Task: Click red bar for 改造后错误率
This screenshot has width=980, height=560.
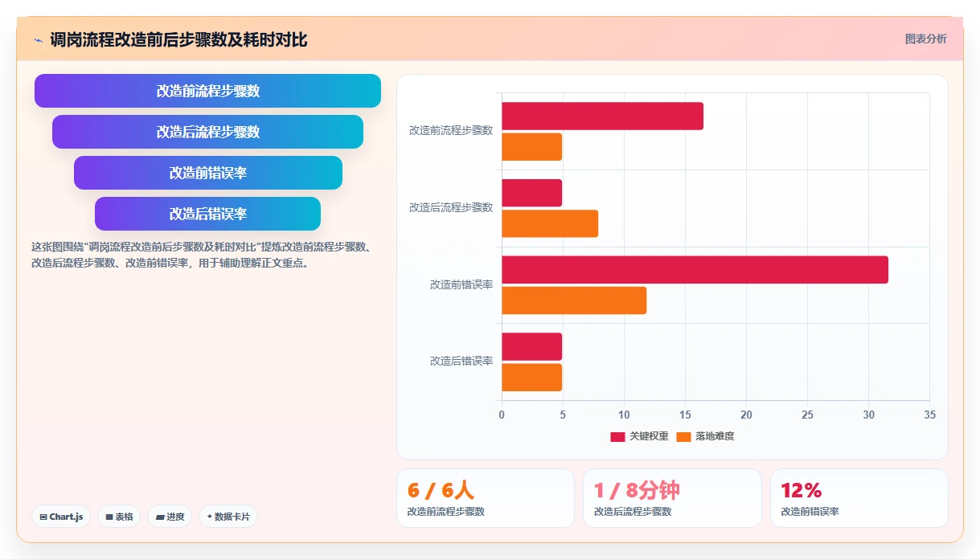Action: (x=531, y=346)
